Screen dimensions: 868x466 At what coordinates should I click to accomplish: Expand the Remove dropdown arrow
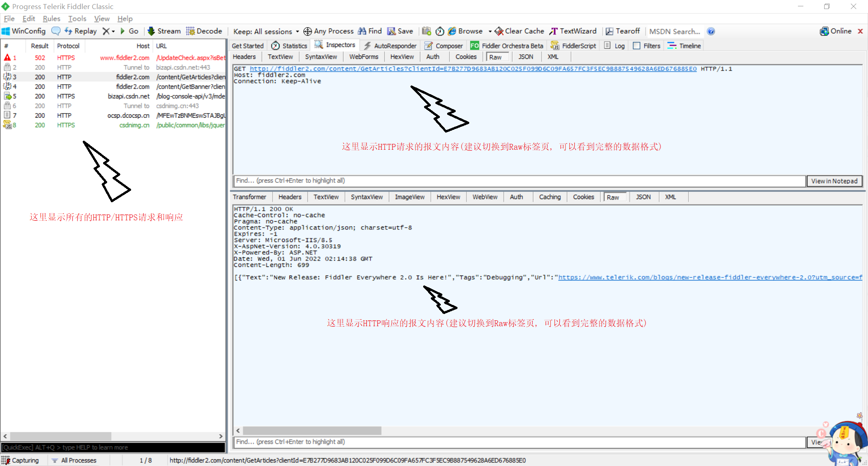coord(113,31)
